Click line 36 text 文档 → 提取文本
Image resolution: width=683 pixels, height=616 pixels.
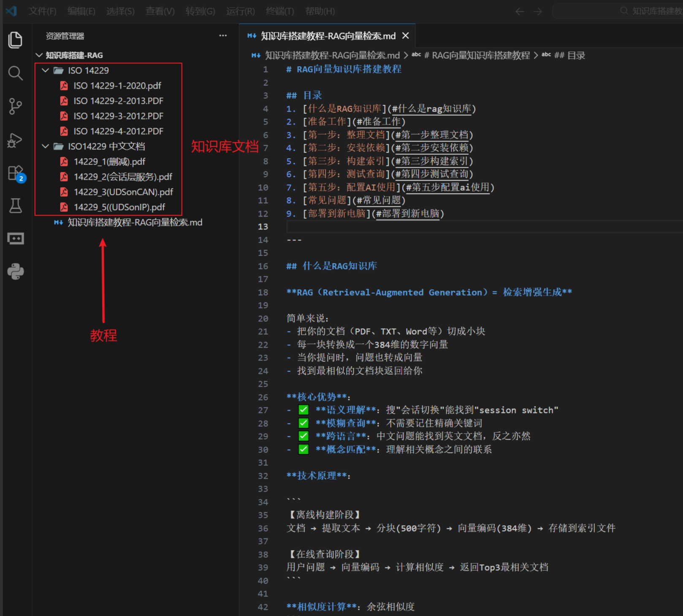click(323, 528)
